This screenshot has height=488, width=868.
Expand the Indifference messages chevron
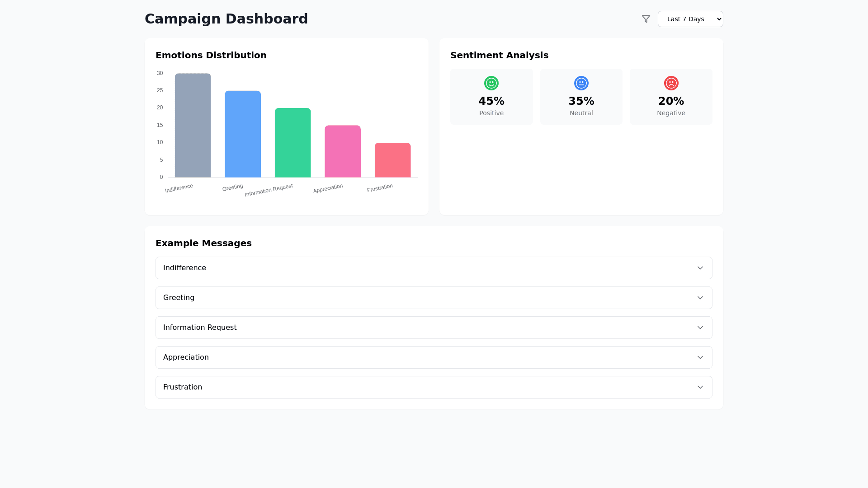pos(700,268)
